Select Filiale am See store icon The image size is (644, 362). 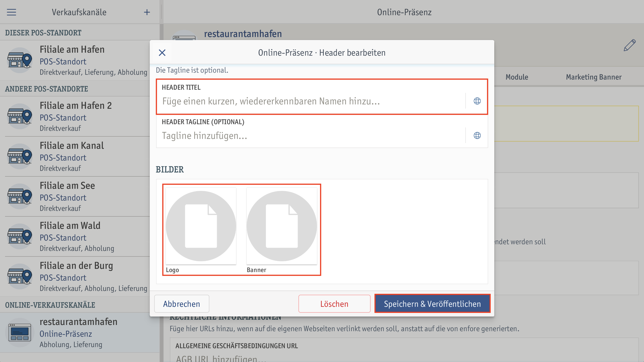(x=20, y=196)
